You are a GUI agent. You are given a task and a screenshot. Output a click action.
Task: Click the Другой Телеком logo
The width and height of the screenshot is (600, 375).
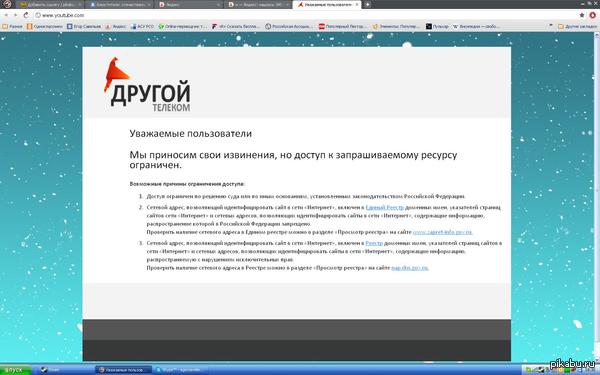(x=147, y=85)
